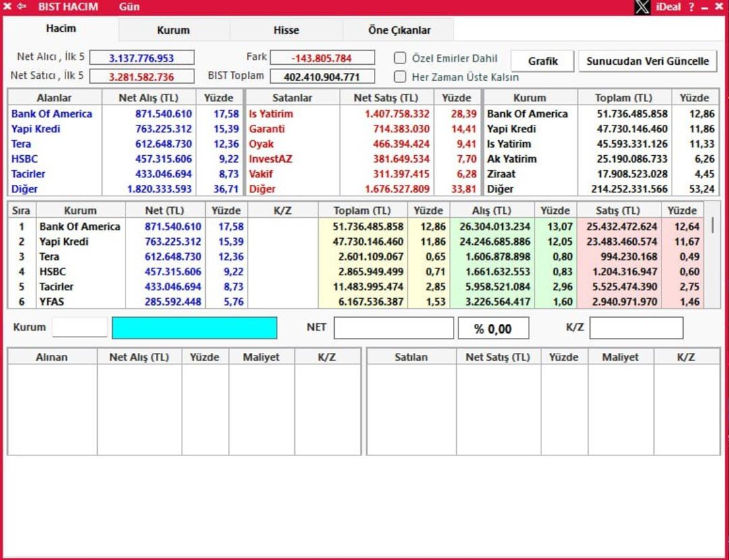Enable Özel Emirler Dahil checkbox
Image resolution: width=729 pixels, height=560 pixels.
[400, 57]
